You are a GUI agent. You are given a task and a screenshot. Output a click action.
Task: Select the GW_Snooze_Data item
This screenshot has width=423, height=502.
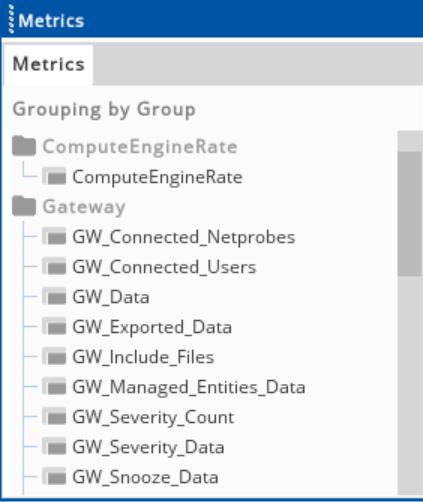145,477
